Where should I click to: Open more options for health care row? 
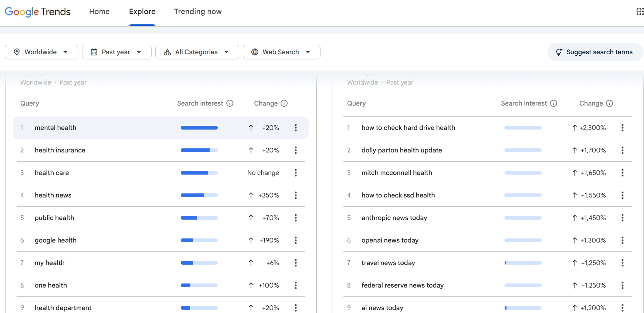coord(296,173)
